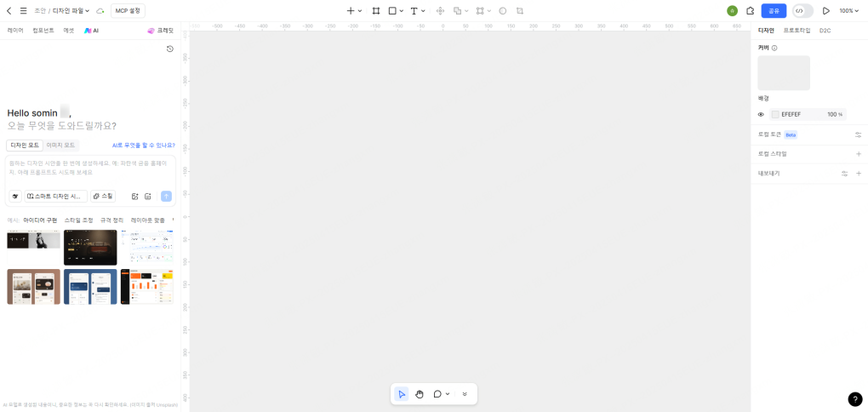This screenshot has height=412, width=868.
Task: Expand the plus tool dropdown arrow
Action: point(360,10)
